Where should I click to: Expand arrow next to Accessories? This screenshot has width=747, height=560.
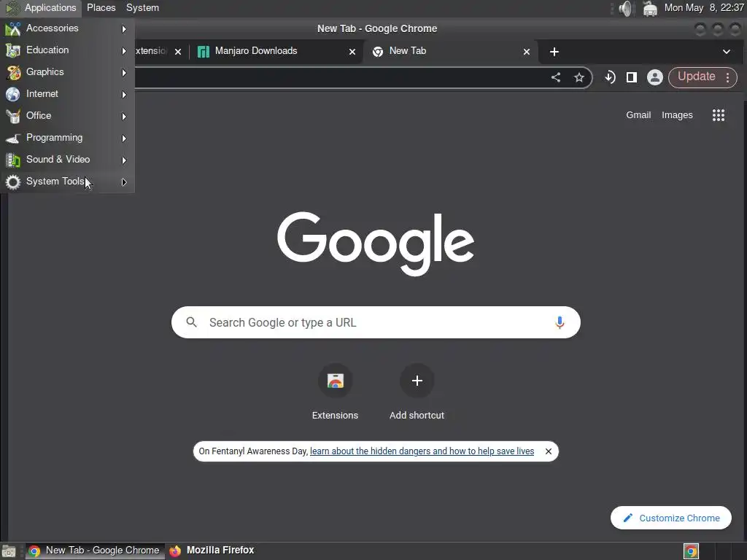pyautogui.click(x=124, y=29)
